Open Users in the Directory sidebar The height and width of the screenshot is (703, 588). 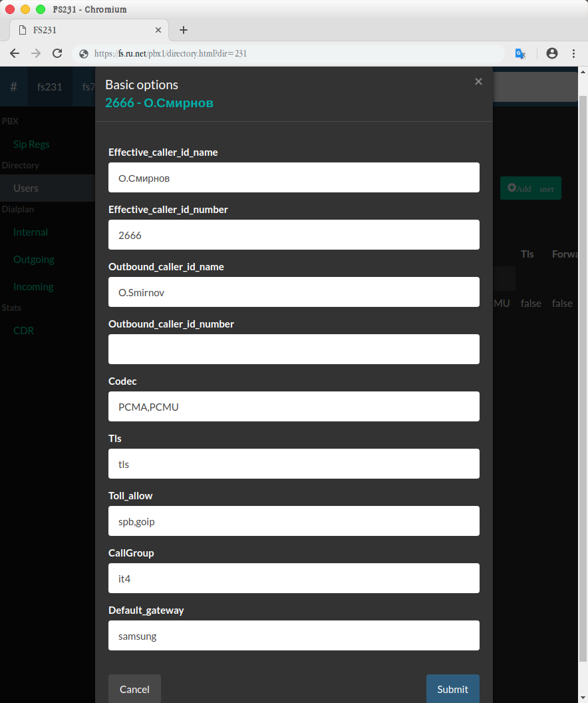coord(47,188)
